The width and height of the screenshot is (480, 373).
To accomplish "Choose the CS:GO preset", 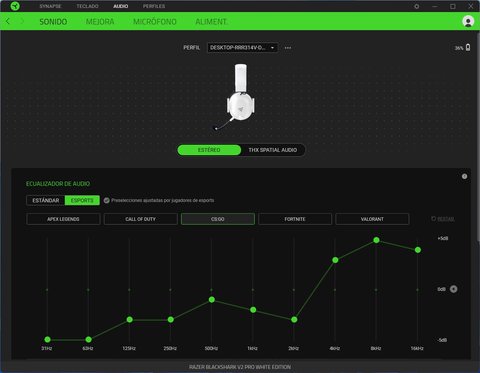I will [x=218, y=219].
